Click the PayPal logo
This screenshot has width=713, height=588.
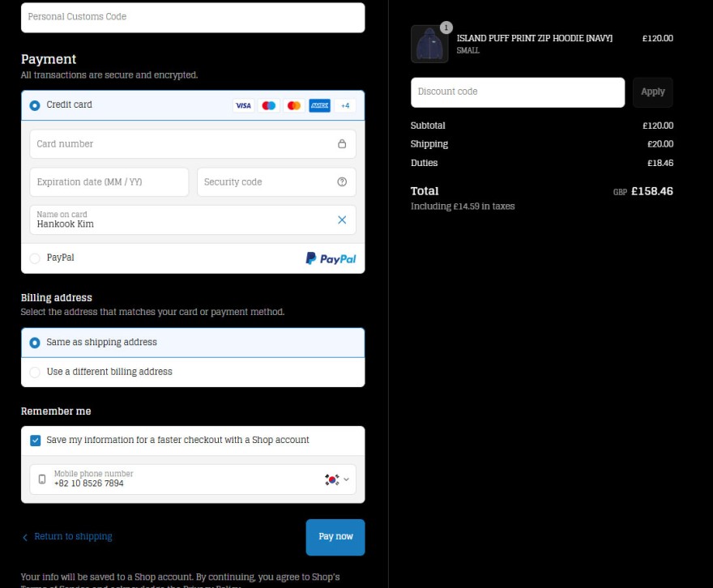(x=331, y=258)
